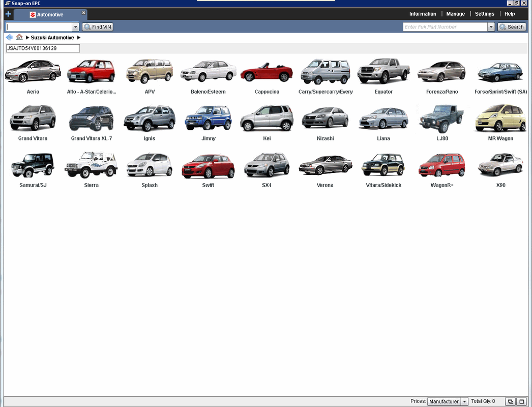This screenshot has width=532, height=407.
Task: Pick the Baleno/Esteem sedan image
Action: [x=208, y=71]
